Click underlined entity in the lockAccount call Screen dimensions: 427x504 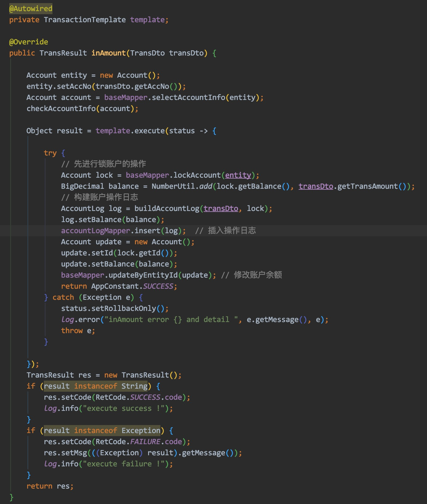[x=238, y=175]
